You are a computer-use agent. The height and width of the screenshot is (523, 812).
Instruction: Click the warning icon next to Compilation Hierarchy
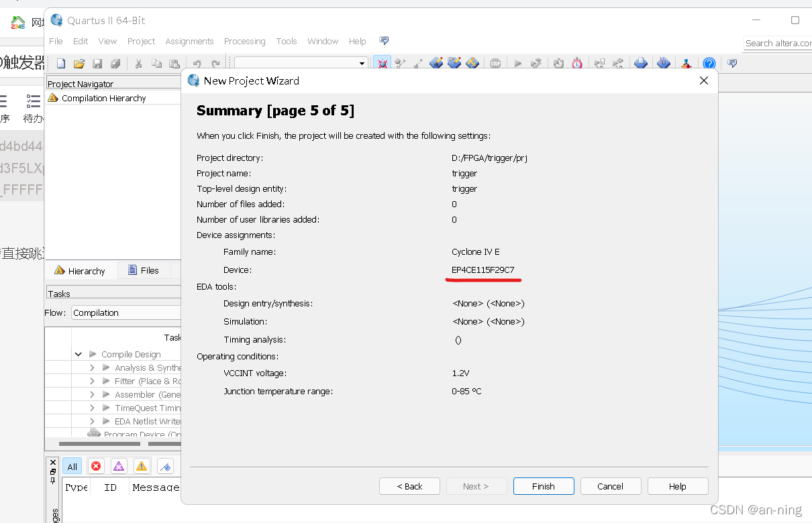coord(53,98)
